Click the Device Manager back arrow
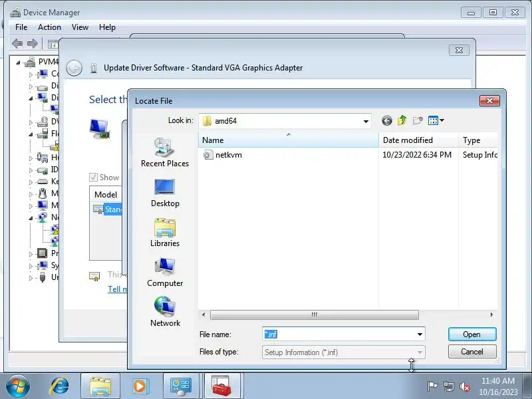 tap(17, 43)
